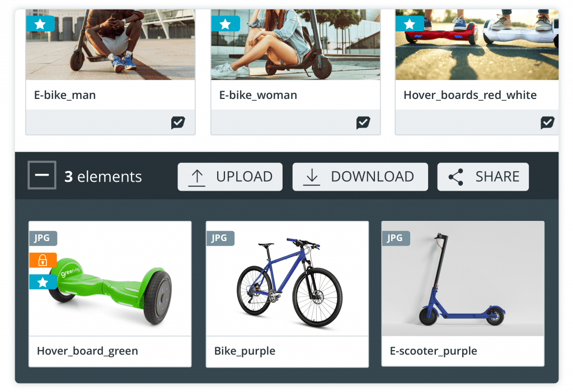Toggle the check mark on E-bike_woman card
573x392 pixels.
pos(363,122)
